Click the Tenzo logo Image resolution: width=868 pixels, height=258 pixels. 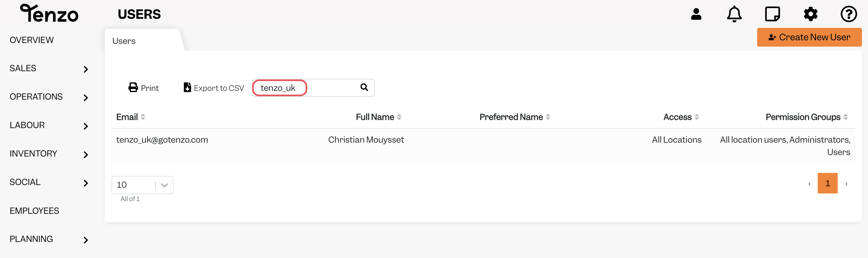(x=49, y=13)
